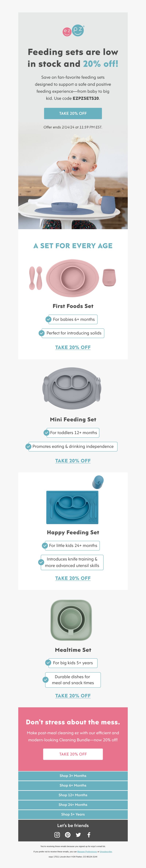Click the teal TAKE 20% OFF hero button
This screenshot has height=868, width=146.
click(x=73, y=113)
